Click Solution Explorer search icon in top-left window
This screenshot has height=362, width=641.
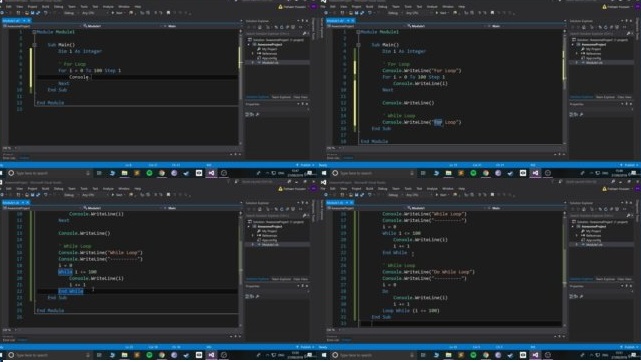[x=304, y=34]
